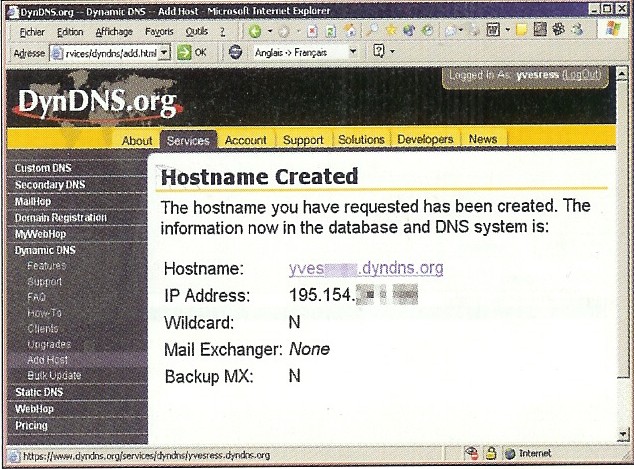Viewport: 634px width, 469px height.
Task: Click the green OK go button
Action: 192,52
